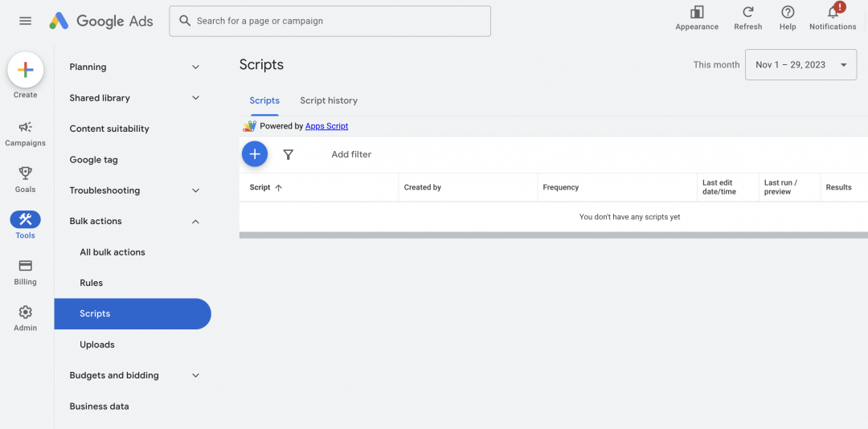Open Appearance settings icon
Image resolution: width=868 pixels, height=429 pixels.
[x=696, y=12]
